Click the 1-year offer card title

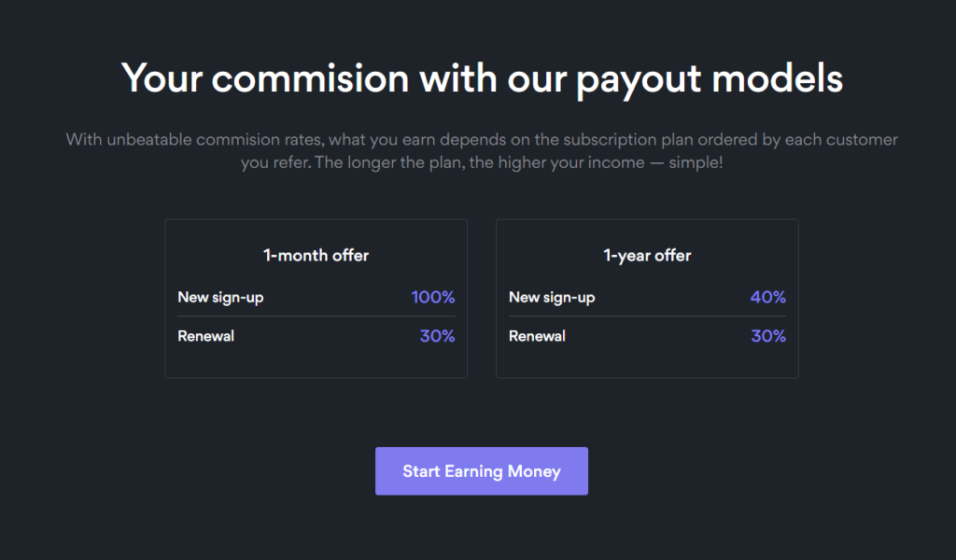[x=647, y=255]
